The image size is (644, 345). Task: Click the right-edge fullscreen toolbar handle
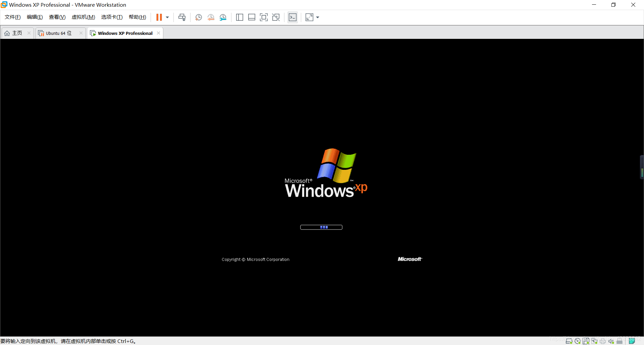click(642, 167)
